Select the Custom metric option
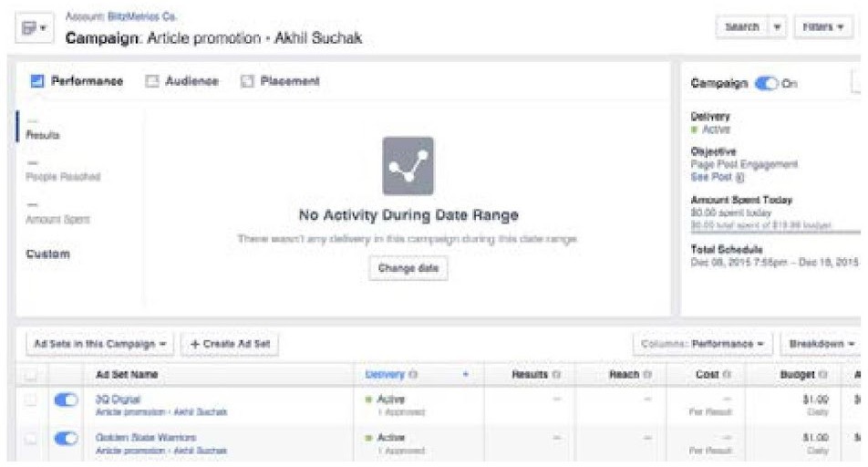The image size is (868, 467). click(47, 254)
